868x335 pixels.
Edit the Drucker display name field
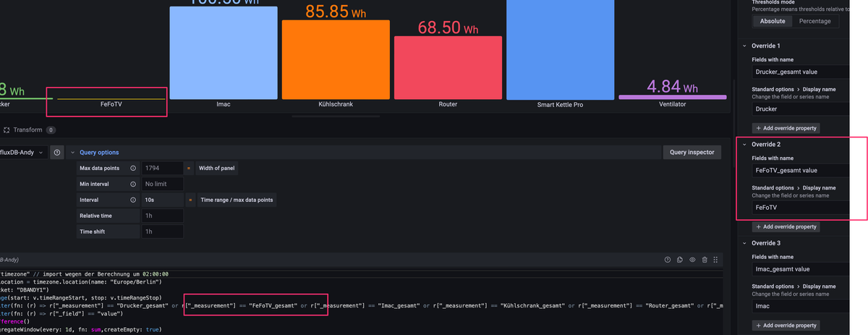[x=800, y=109]
